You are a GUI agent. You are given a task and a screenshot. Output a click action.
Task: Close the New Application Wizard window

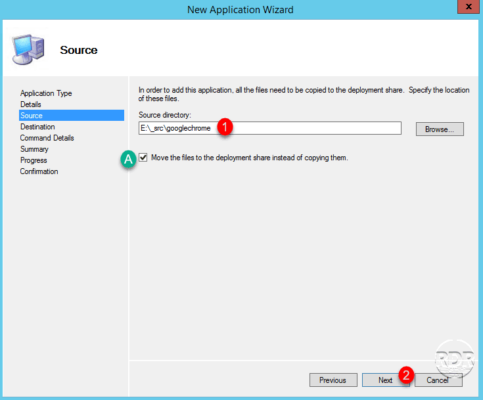point(468,7)
